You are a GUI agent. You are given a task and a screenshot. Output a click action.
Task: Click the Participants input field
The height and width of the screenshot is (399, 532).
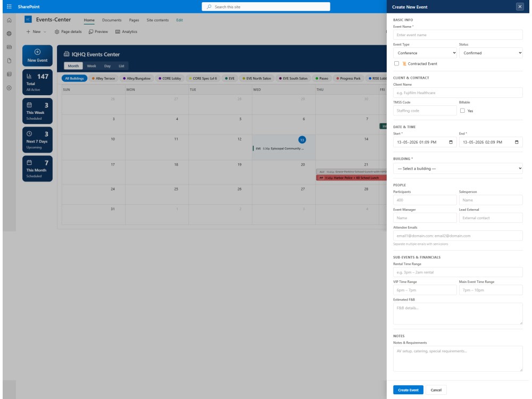tap(425, 200)
